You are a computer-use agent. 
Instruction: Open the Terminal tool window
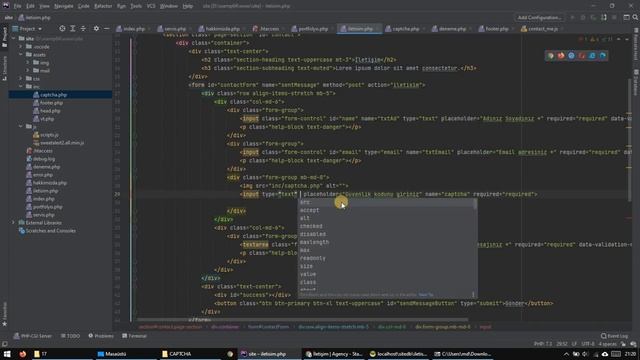(134, 336)
